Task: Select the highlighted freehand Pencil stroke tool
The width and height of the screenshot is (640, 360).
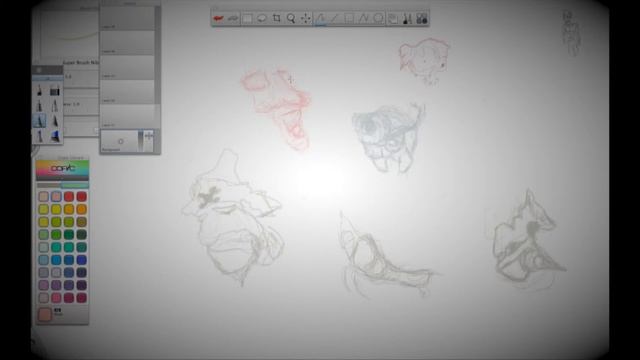Action: pos(320,18)
